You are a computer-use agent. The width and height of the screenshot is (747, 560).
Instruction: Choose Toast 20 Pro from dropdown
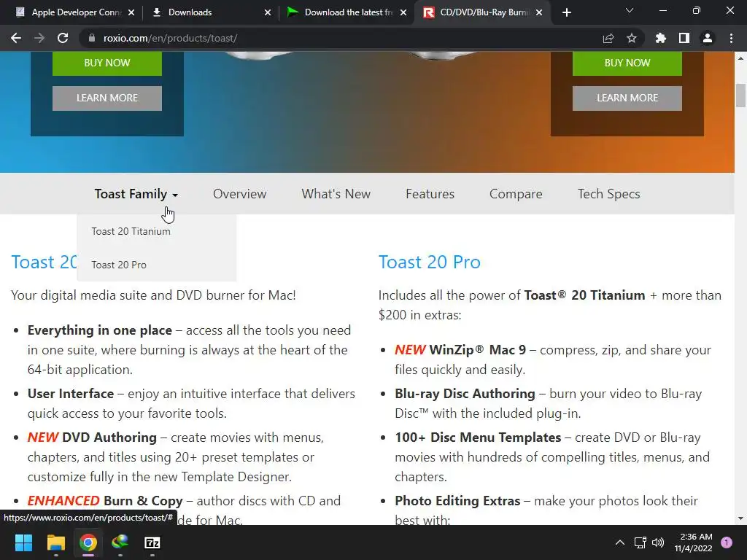(x=119, y=265)
